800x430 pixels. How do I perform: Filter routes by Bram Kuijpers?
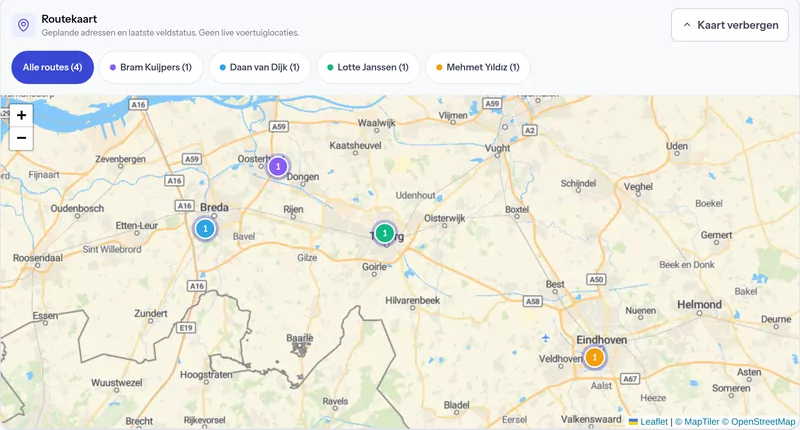point(151,67)
